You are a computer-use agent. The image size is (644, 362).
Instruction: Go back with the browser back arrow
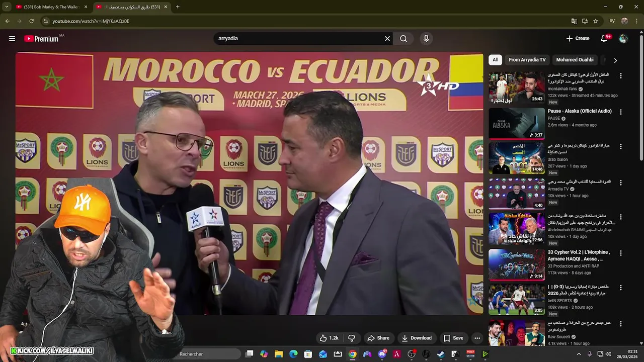click(x=8, y=21)
